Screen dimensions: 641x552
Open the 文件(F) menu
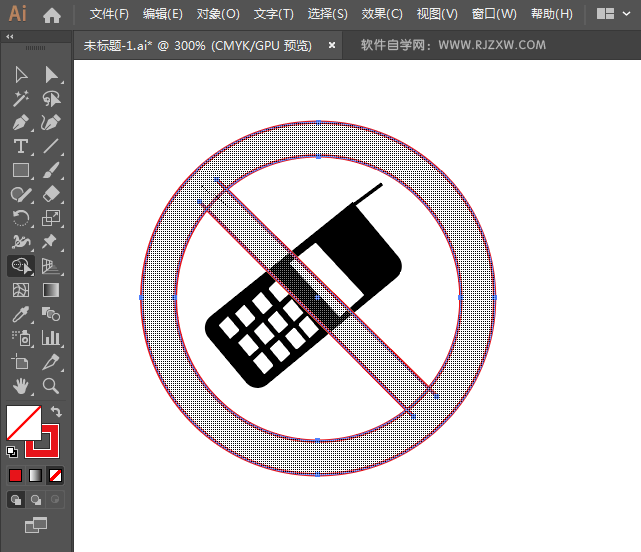pyautogui.click(x=109, y=14)
